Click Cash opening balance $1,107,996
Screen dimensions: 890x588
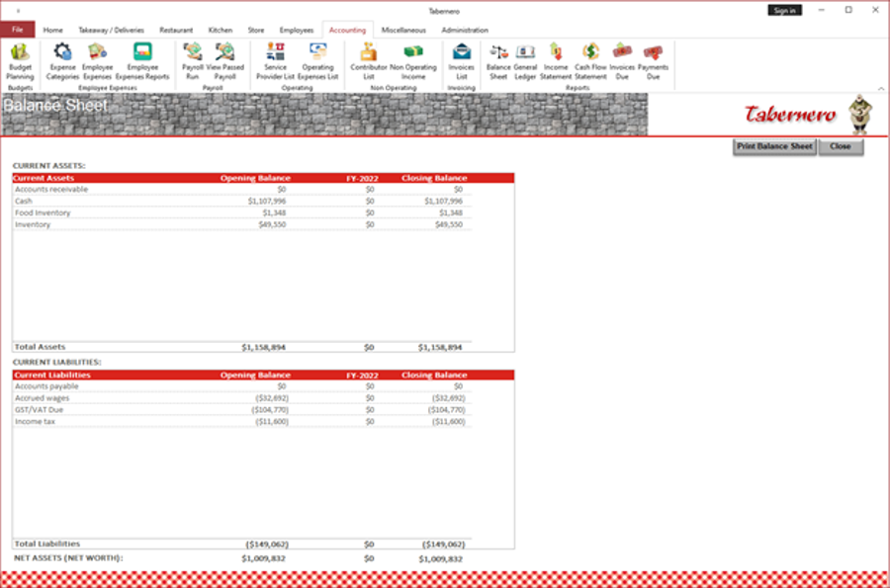click(267, 202)
